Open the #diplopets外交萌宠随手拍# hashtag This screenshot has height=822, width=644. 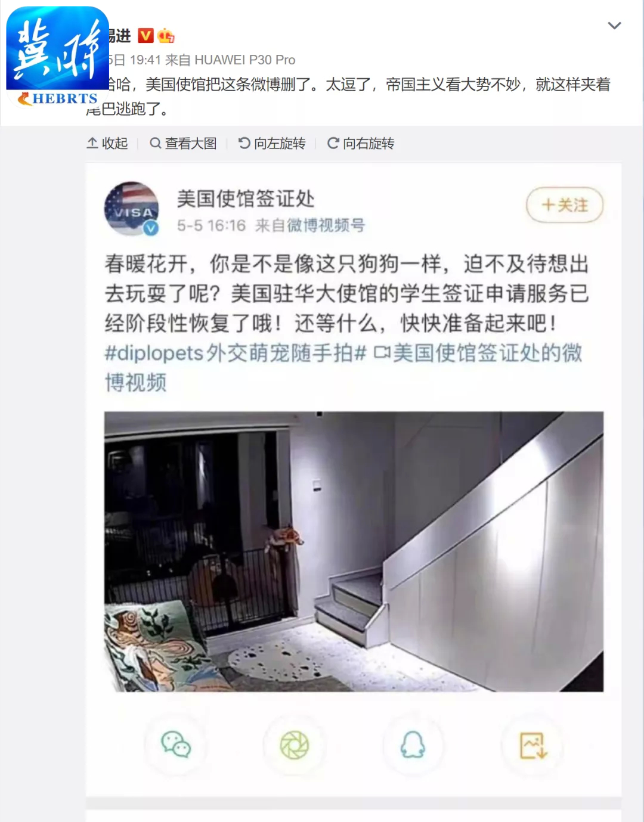(236, 353)
